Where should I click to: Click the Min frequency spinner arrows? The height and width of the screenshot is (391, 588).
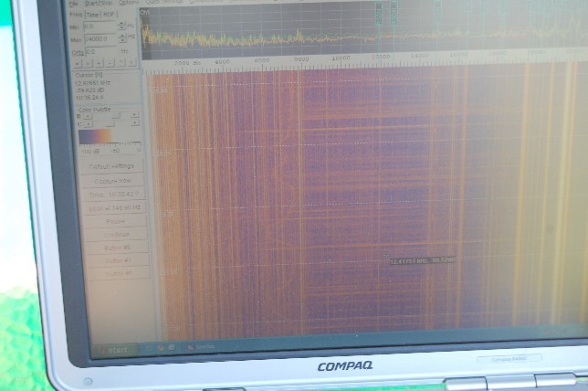coord(121,26)
